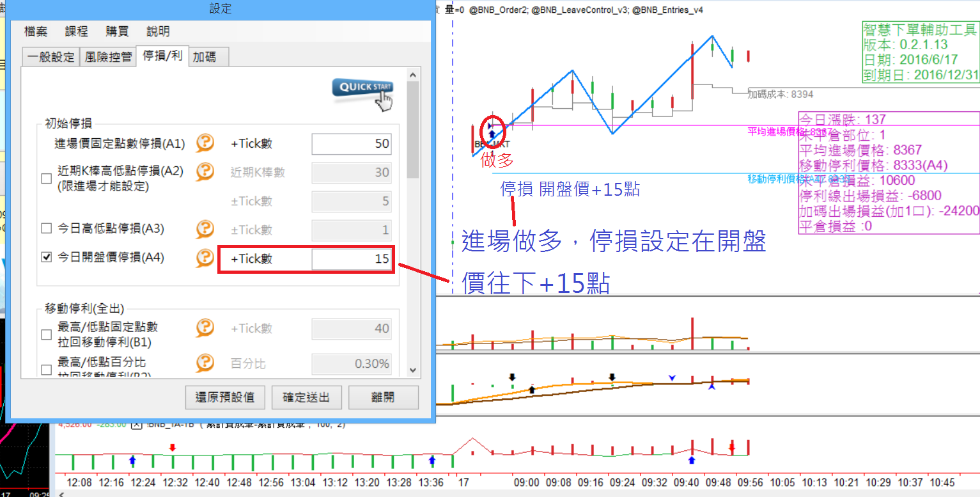Click the blue up arrow marker near 09:40
The height and width of the screenshot is (497, 980).
(691, 460)
